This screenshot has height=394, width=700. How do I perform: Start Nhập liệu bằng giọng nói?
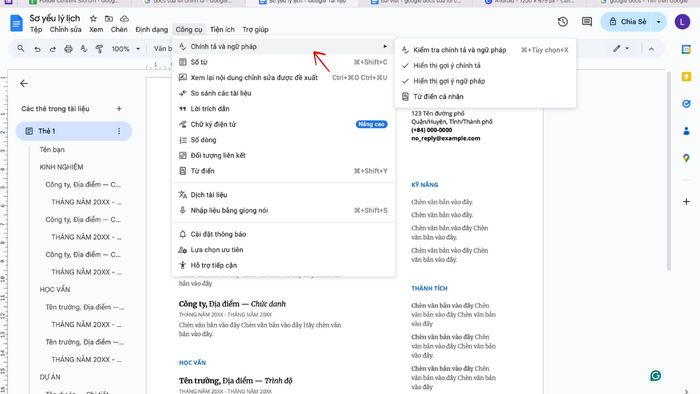point(283,211)
